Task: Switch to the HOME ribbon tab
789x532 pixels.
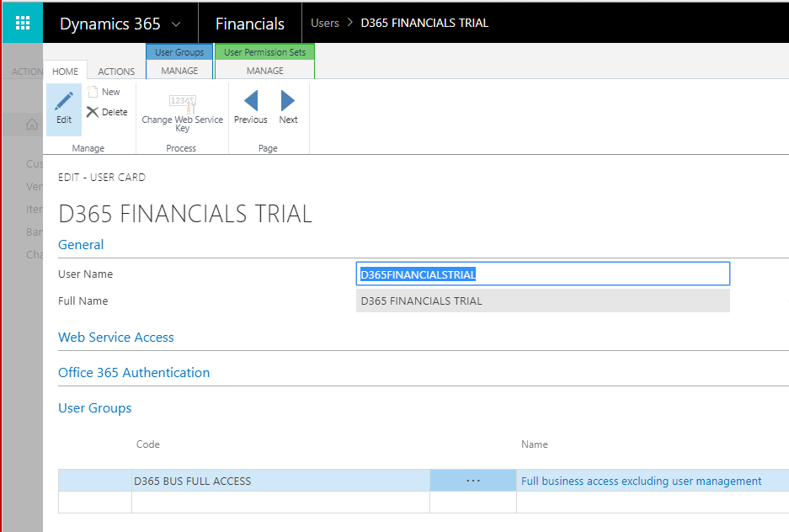Action: pyautogui.click(x=66, y=72)
